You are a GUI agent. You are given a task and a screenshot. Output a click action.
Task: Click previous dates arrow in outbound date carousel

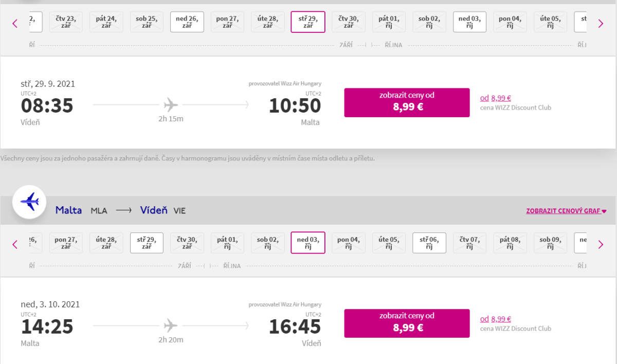15,23
